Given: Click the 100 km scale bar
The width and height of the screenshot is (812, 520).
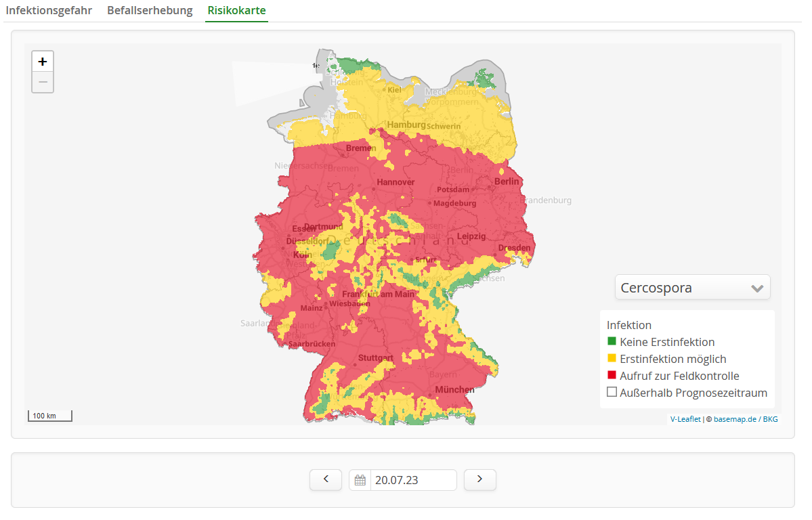Looking at the screenshot, I should [49, 415].
